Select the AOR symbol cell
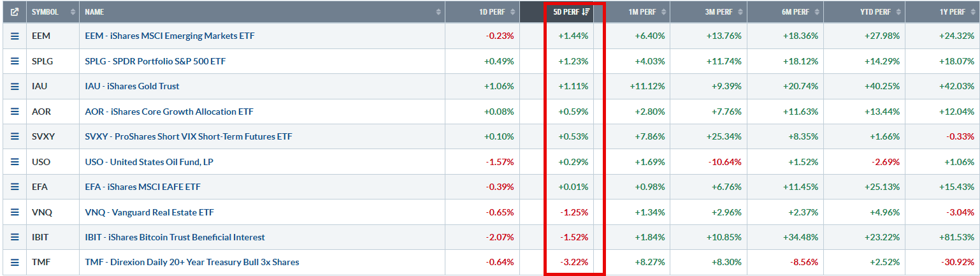This screenshot has height=276, width=980. [53, 112]
